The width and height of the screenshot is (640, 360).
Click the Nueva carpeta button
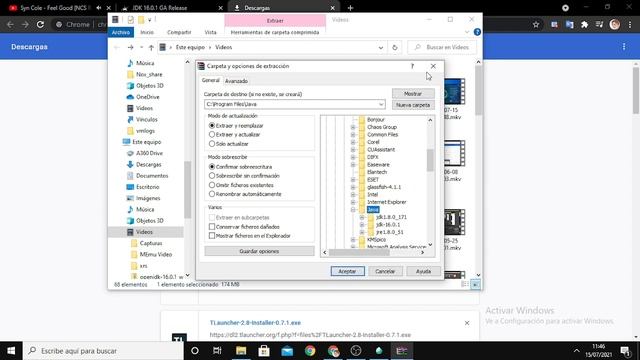(x=413, y=105)
